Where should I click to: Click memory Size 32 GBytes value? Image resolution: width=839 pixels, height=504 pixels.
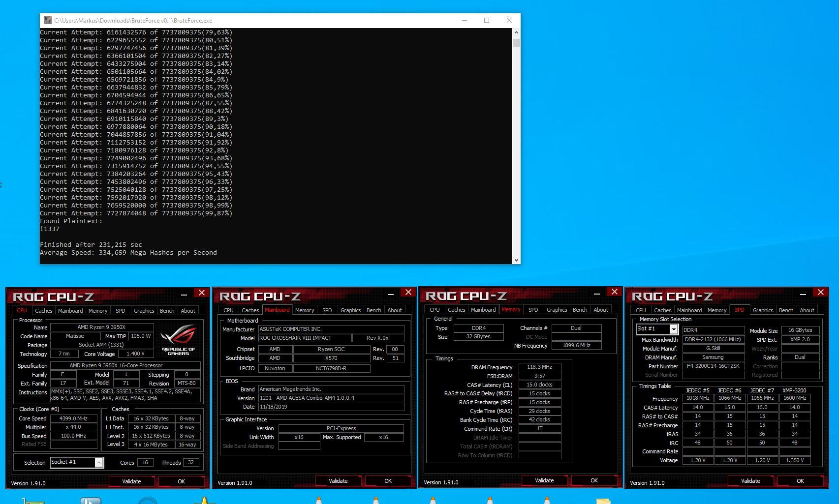pyautogui.click(x=478, y=336)
